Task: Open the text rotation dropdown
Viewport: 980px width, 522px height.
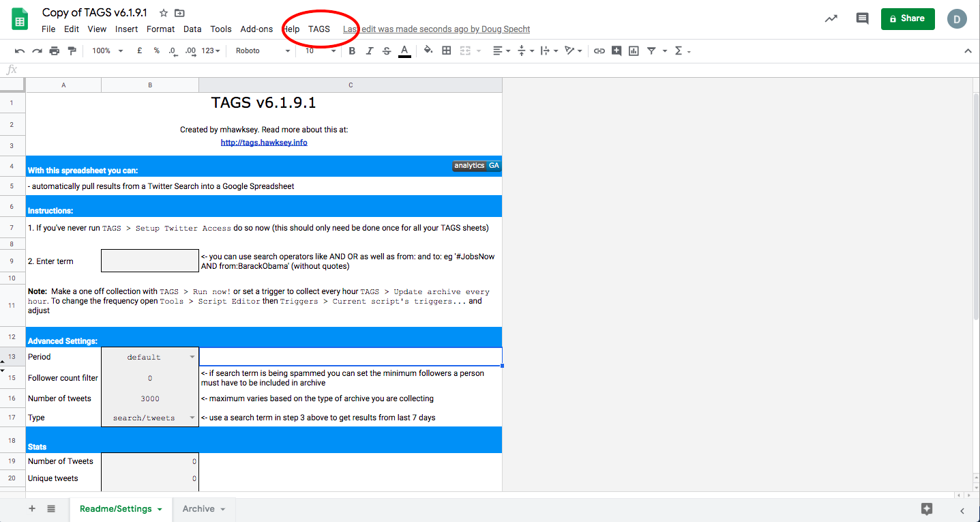Action: [x=574, y=51]
